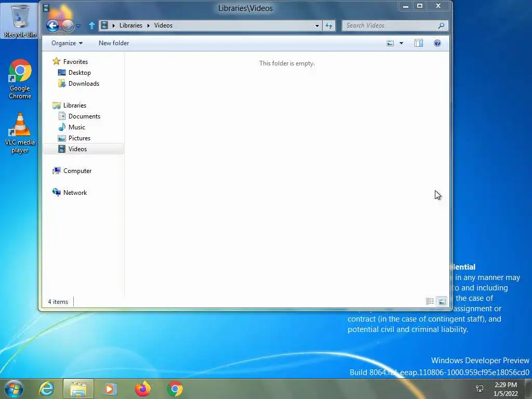Select Computer in the navigation pane

coord(77,170)
